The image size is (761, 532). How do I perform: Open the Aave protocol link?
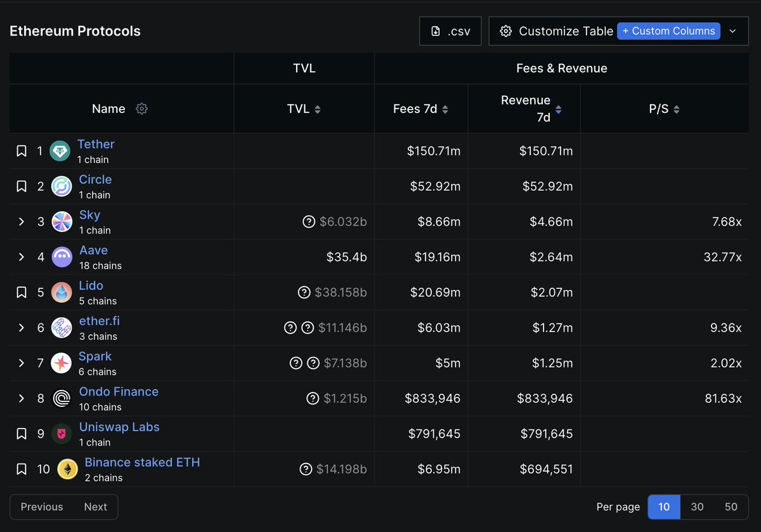click(93, 250)
